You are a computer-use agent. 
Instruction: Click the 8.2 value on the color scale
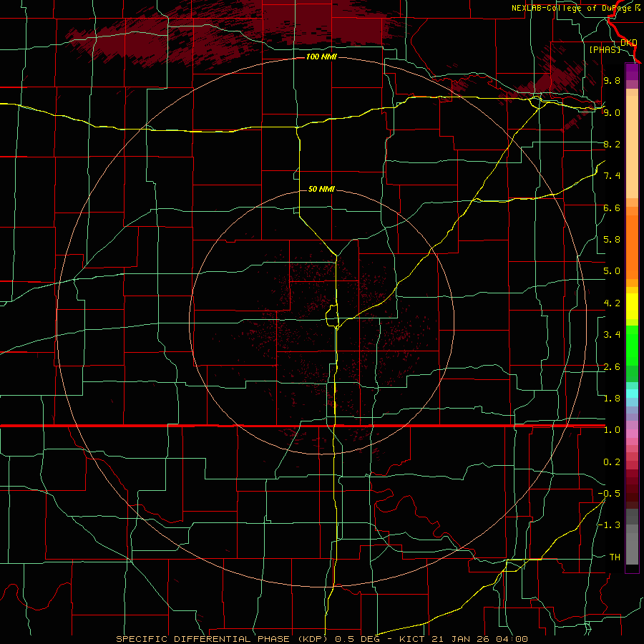click(x=612, y=144)
